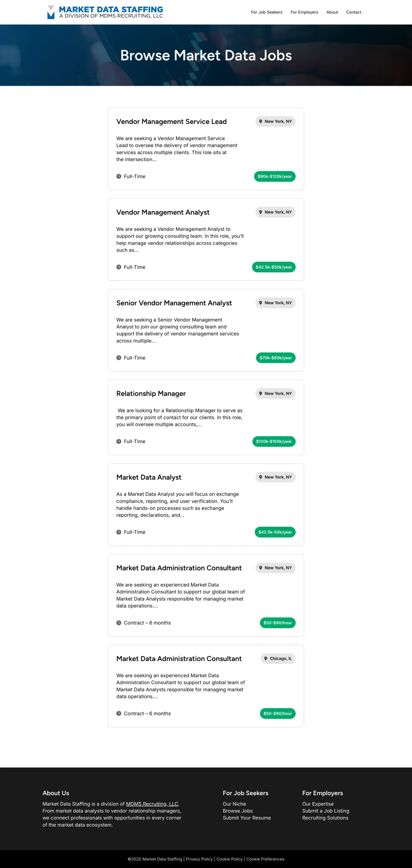412x868 pixels.
Task: Click the $120k-$150k/year salary badge
Action: (x=274, y=441)
